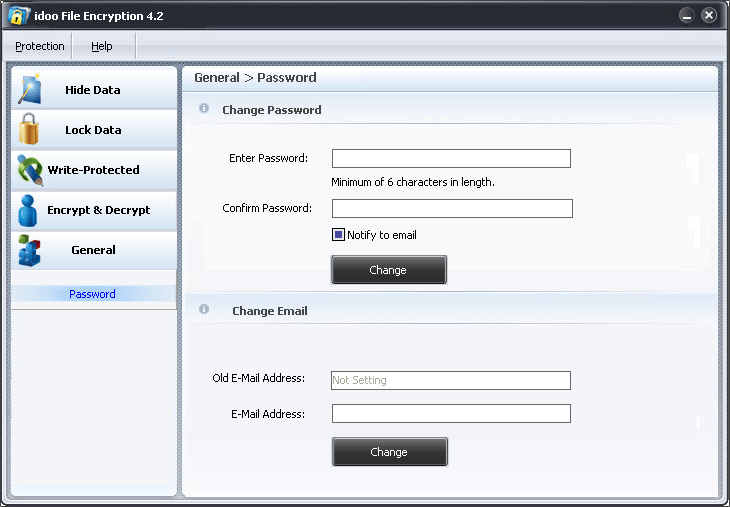The height and width of the screenshot is (507, 730).
Task: Open the Protection menu
Action: tap(40, 46)
